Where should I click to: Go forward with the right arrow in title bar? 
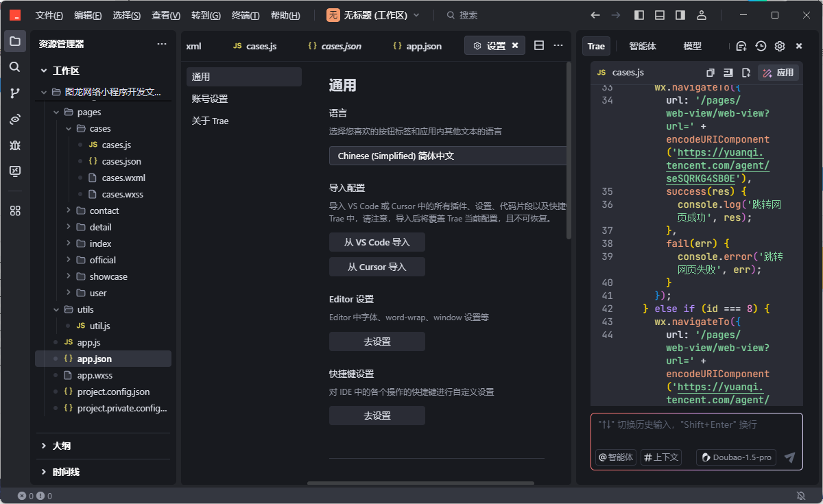(x=616, y=15)
